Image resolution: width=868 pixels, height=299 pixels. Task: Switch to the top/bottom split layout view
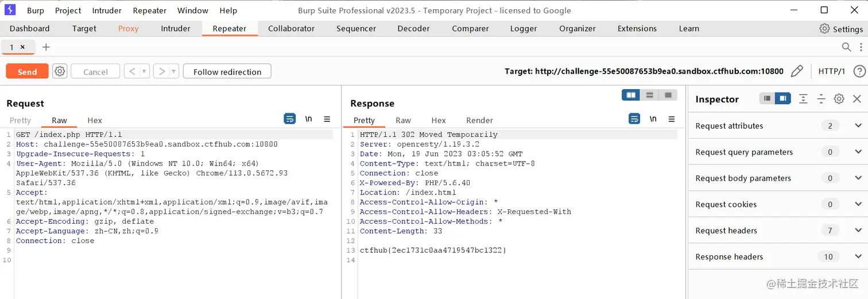click(x=649, y=95)
